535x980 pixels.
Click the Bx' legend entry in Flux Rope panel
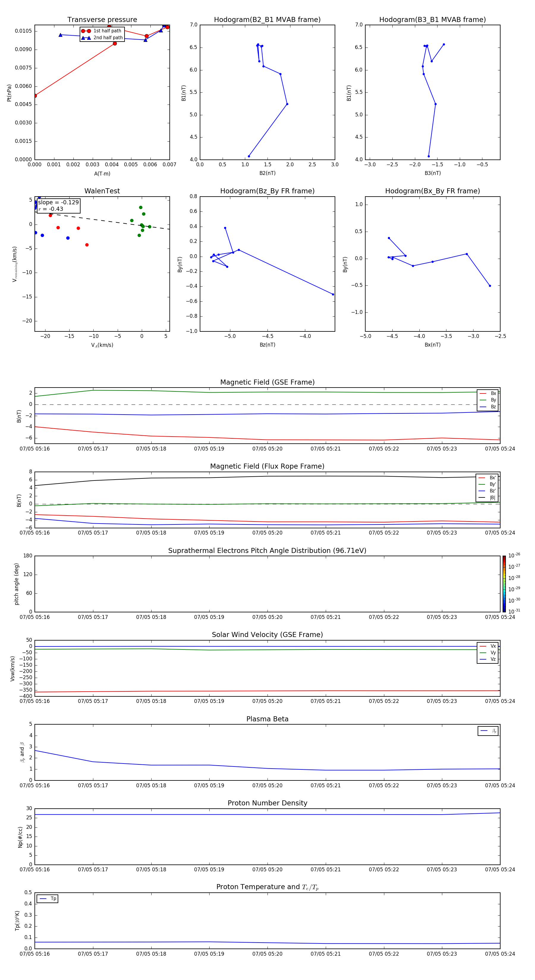click(x=487, y=478)
